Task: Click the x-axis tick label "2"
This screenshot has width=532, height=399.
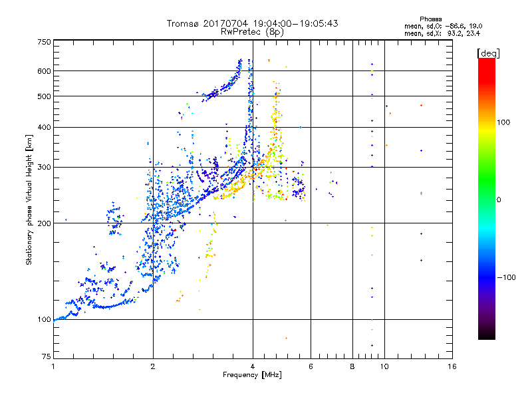Action: pos(153,366)
